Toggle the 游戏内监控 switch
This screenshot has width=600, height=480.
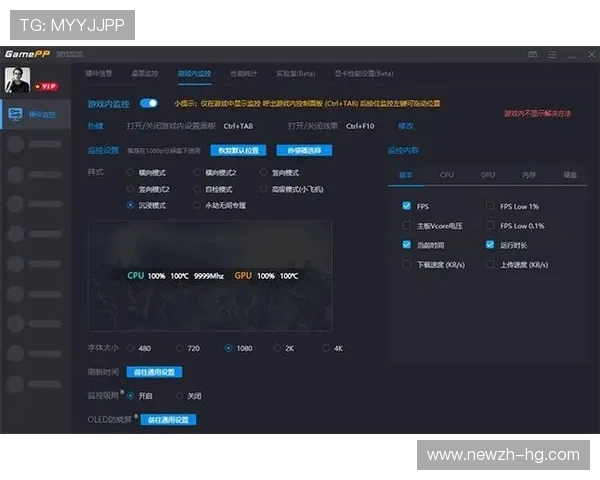click(148, 103)
